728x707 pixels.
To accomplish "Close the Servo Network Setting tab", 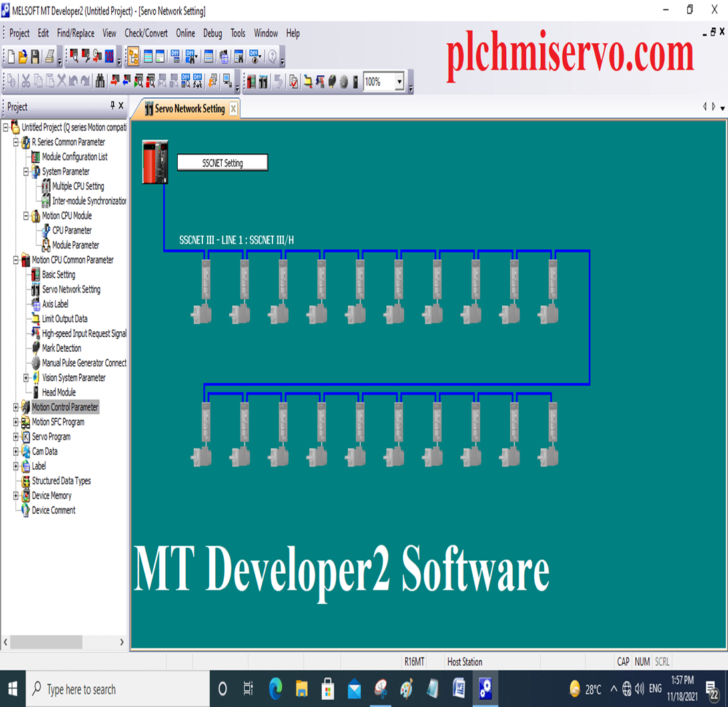I will coord(233,109).
